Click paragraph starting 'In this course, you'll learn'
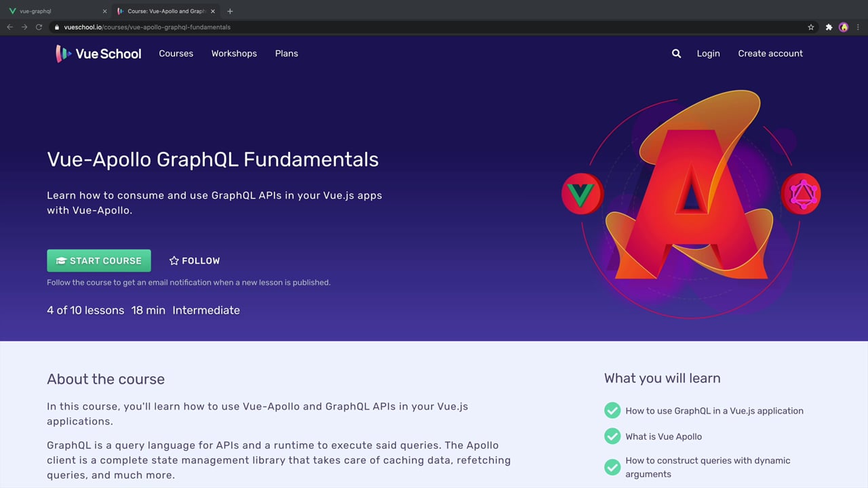The height and width of the screenshot is (488, 868). 258,413
